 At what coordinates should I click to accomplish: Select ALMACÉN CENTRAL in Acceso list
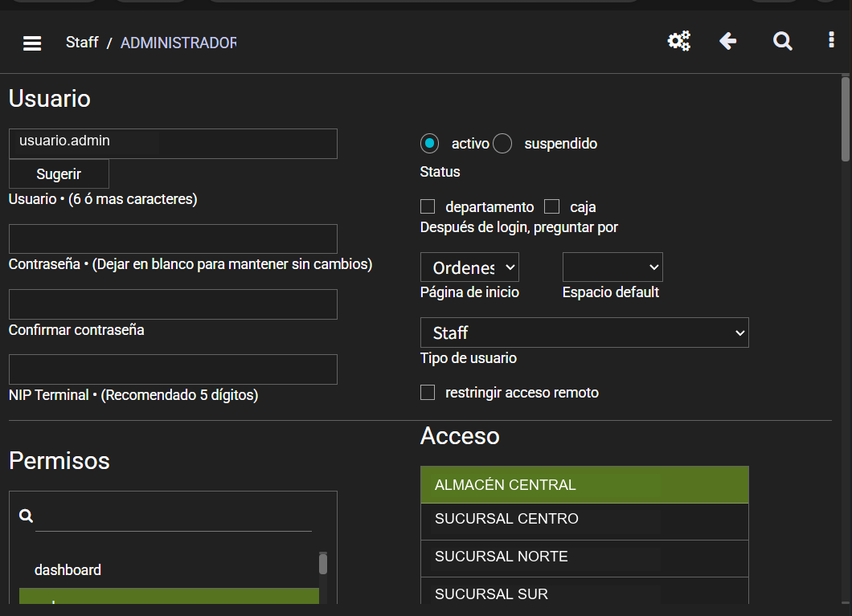[584, 484]
